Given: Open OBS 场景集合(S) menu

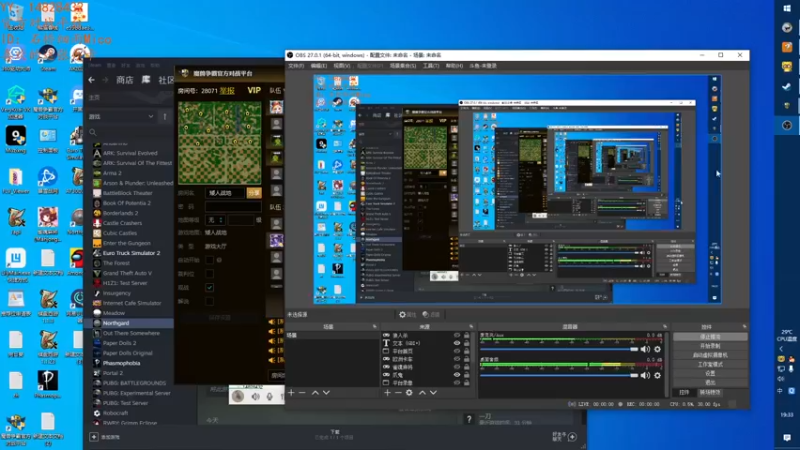Looking at the screenshot, I should point(403,66).
